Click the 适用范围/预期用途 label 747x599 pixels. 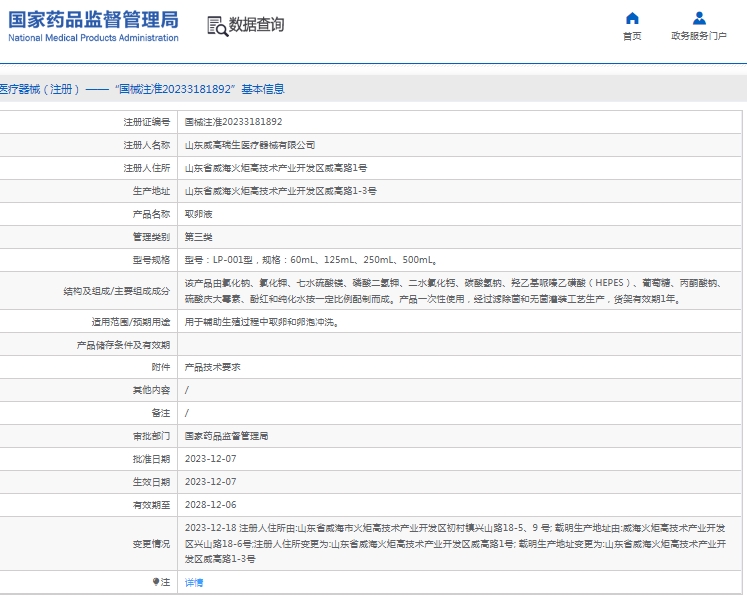click(131, 322)
